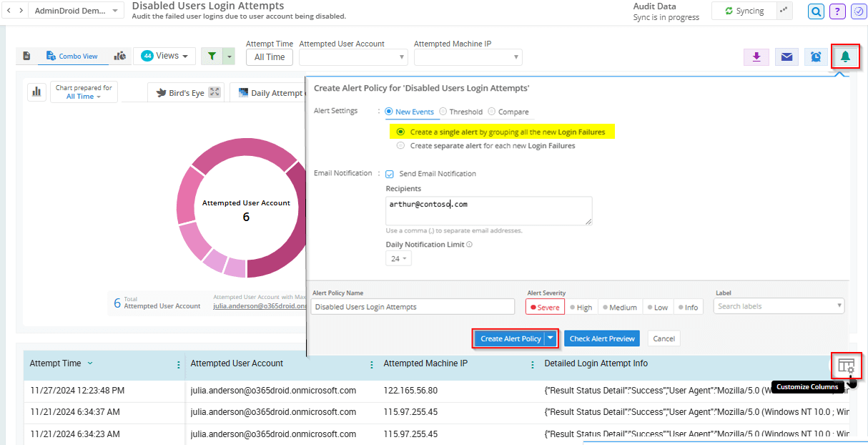
Task: Click the Create Alert Policy button
Action: 511,338
